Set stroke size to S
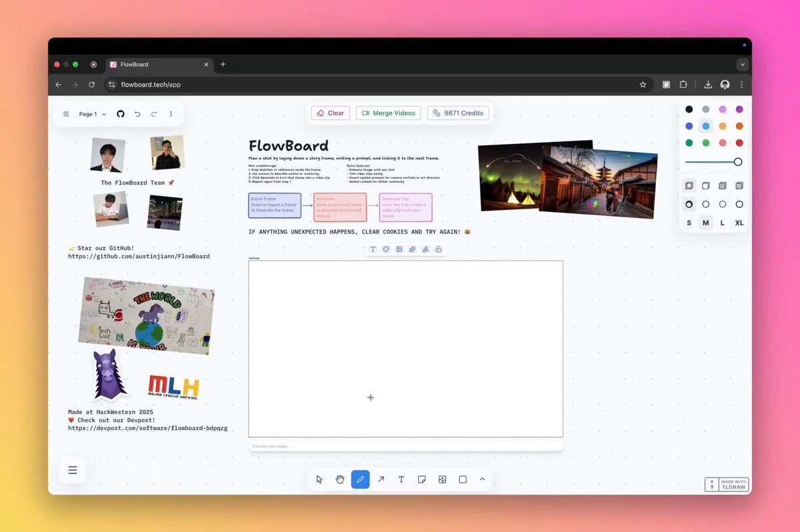This screenshot has width=800, height=532. [x=689, y=223]
